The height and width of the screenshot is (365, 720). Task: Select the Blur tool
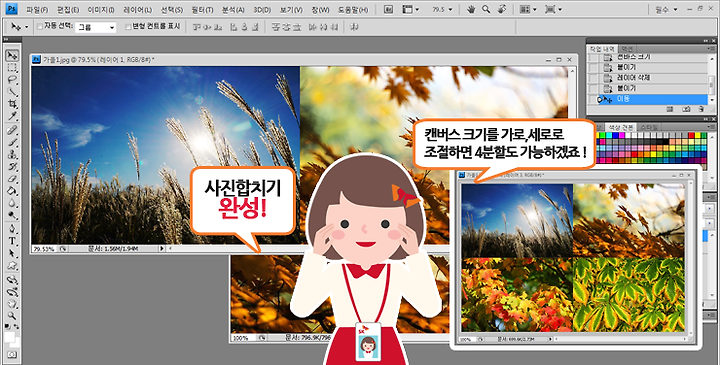pyautogui.click(x=12, y=202)
